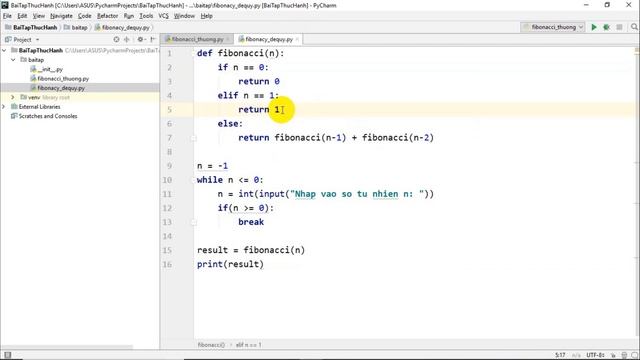Select fibonacy_dequy.py in project tree

[x=61, y=88]
